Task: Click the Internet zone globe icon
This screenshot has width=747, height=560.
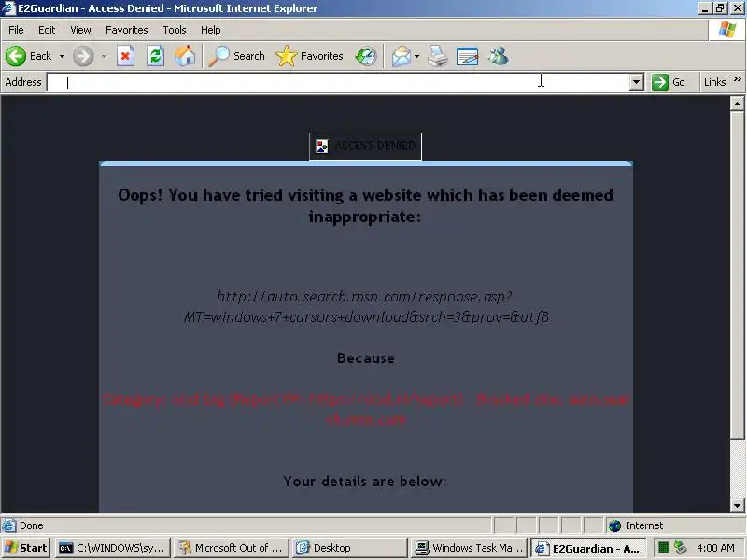Action: pos(615,525)
